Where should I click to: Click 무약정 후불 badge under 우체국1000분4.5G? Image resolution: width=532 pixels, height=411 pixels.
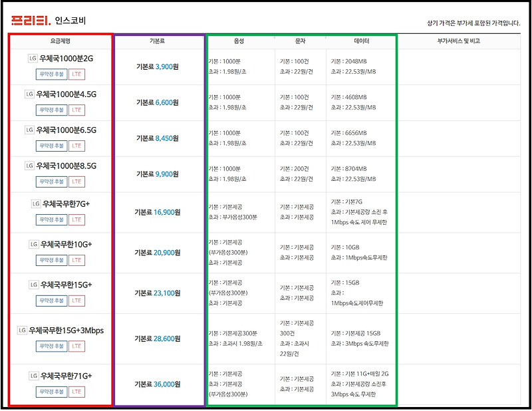[52, 110]
